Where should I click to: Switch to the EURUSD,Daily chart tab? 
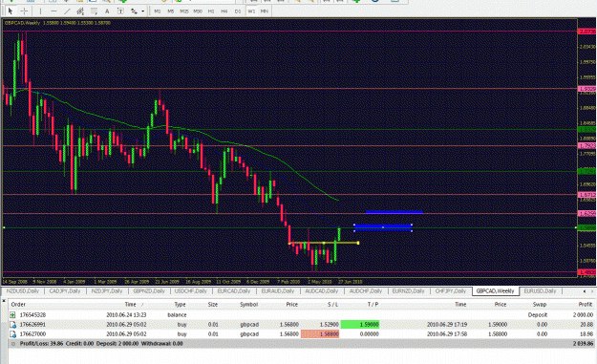tap(540, 290)
